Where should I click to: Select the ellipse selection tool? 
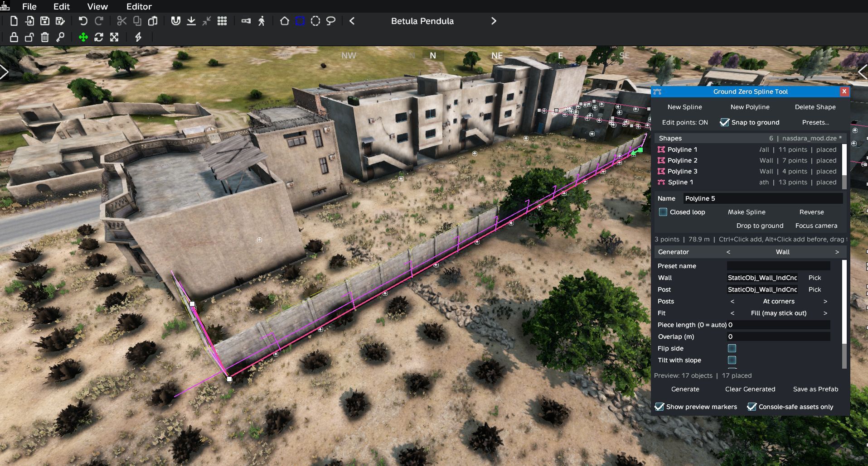point(315,21)
